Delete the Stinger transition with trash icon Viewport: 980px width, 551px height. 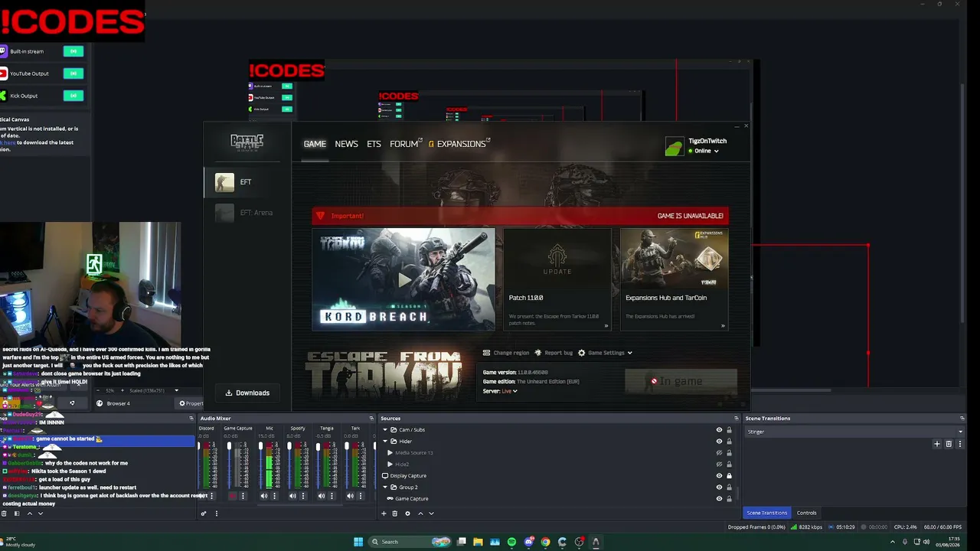click(949, 444)
